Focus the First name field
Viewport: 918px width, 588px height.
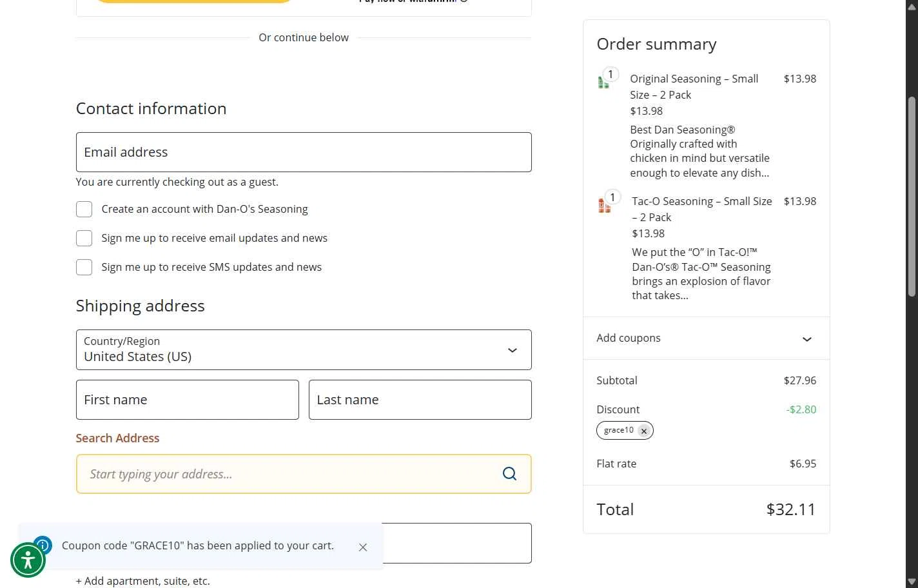click(188, 400)
